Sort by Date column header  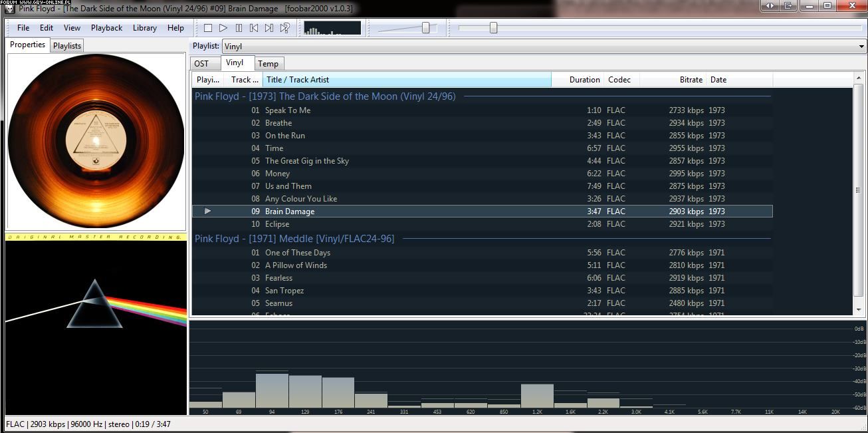click(x=739, y=80)
